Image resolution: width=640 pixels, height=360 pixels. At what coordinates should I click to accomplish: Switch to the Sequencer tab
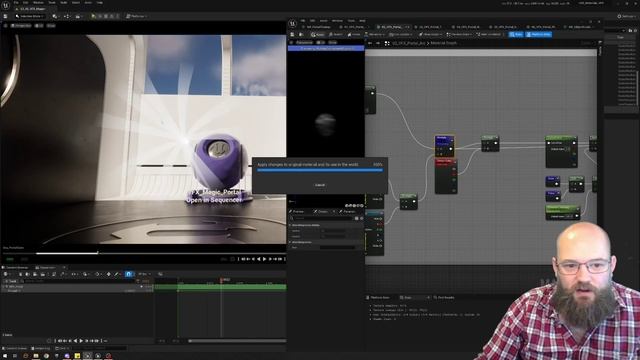click(x=47, y=267)
